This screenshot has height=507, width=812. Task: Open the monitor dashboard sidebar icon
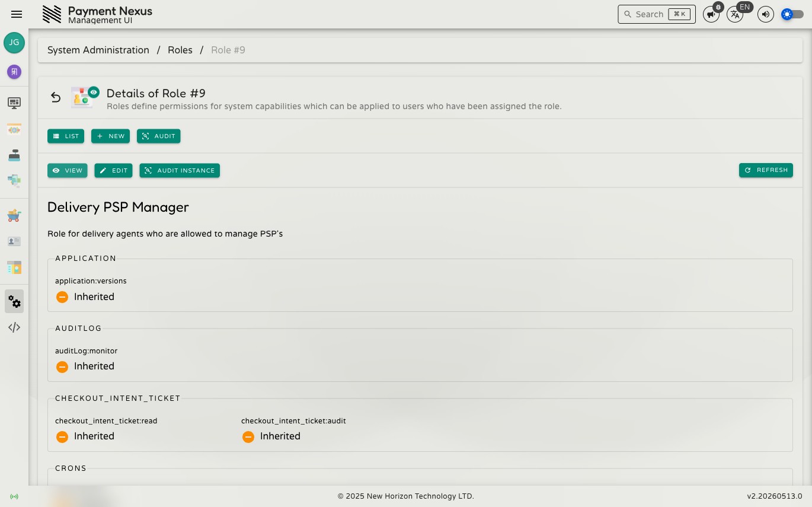coord(14,103)
